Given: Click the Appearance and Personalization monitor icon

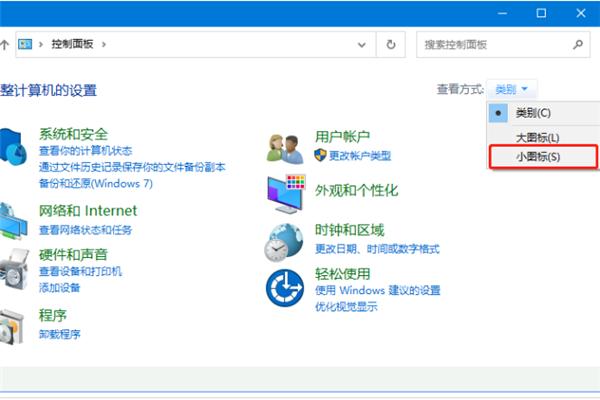Looking at the screenshot, I should tap(285, 192).
